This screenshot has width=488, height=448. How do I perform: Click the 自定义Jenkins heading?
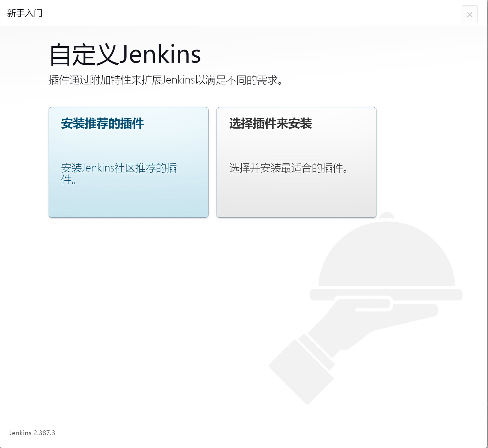point(125,54)
